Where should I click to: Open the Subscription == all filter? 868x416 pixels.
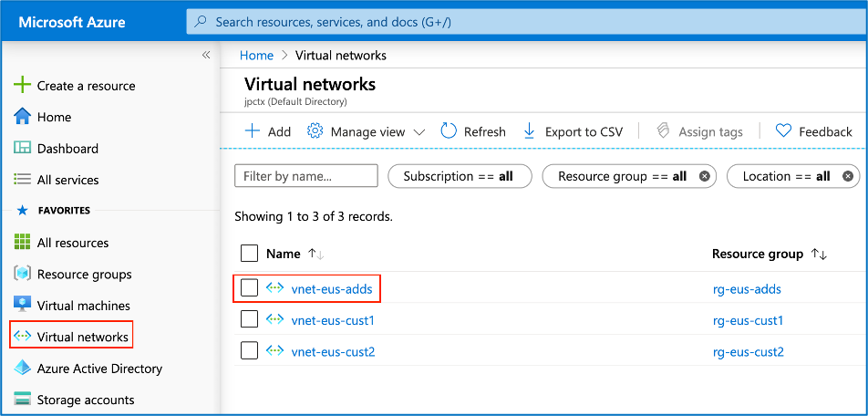(x=459, y=176)
